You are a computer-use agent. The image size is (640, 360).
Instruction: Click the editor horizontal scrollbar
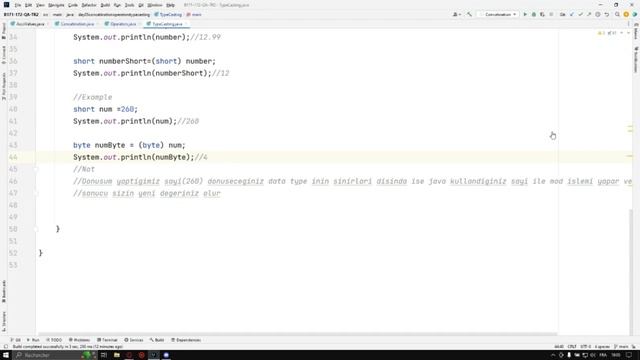tap(298, 334)
